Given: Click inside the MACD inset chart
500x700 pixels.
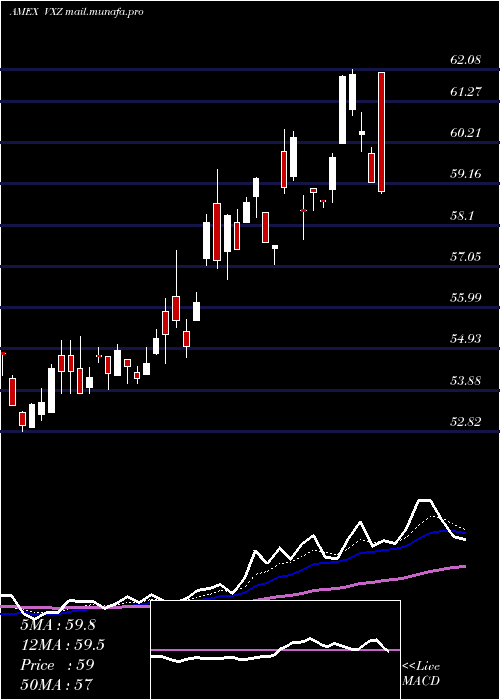Looking at the screenshot, I should (x=275, y=650).
